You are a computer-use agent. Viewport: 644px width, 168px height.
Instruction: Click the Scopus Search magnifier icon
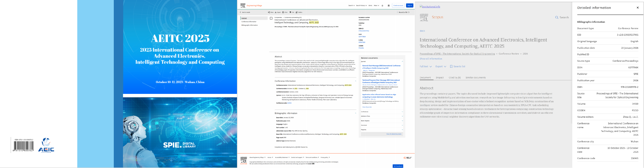pyautogui.click(x=557, y=18)
